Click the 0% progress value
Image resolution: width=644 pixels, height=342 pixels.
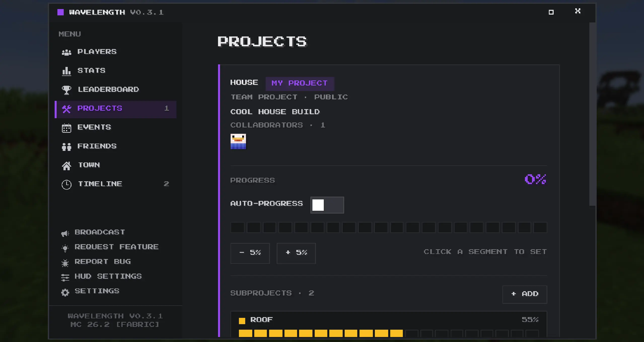[x=535, y=179]
